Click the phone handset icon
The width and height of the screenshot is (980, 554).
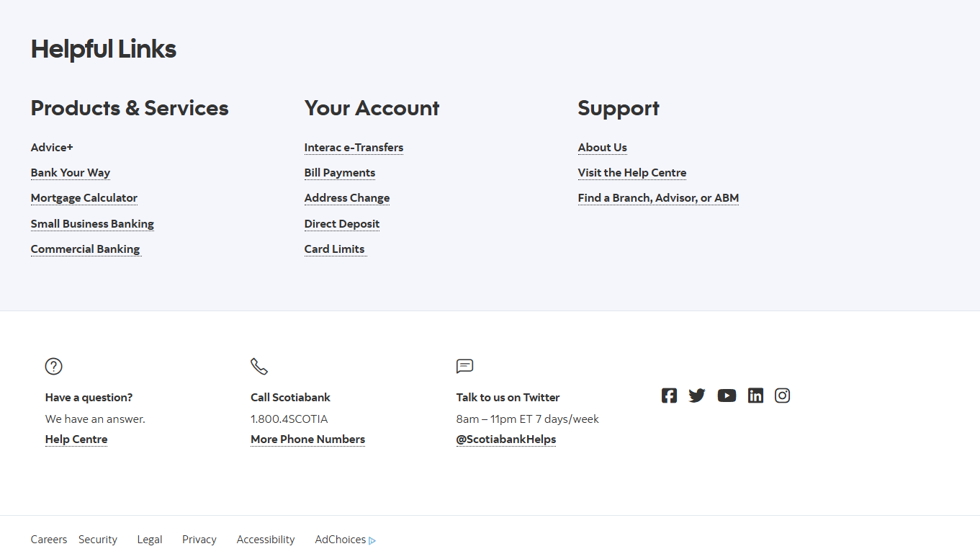[259, 366]
